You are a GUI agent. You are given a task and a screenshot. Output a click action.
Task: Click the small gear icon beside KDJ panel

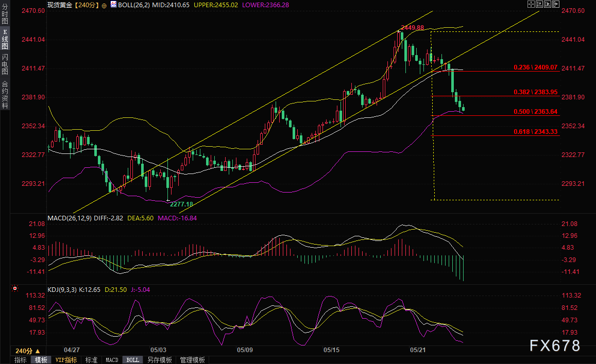click(14, 289)
